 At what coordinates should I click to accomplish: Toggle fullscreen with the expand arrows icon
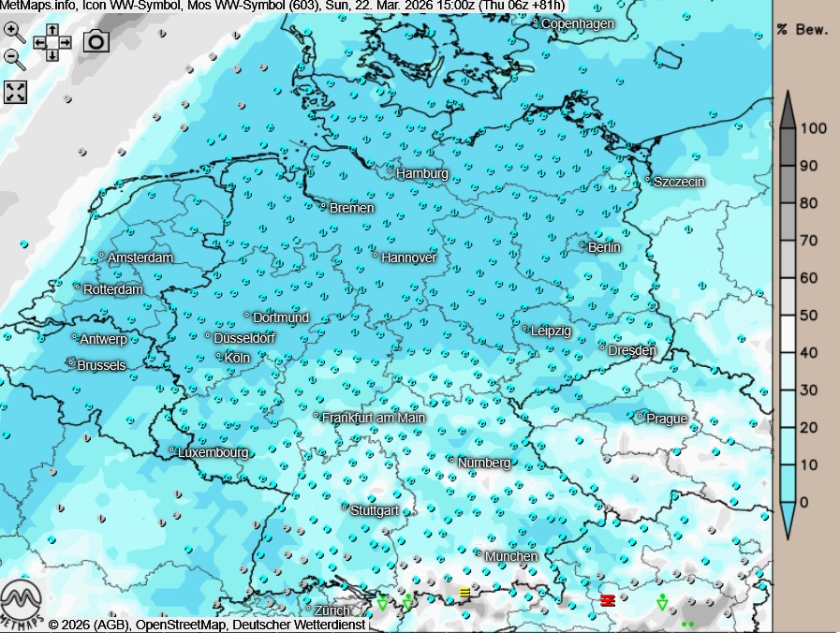pyautogui.click(x=16, y=92)
